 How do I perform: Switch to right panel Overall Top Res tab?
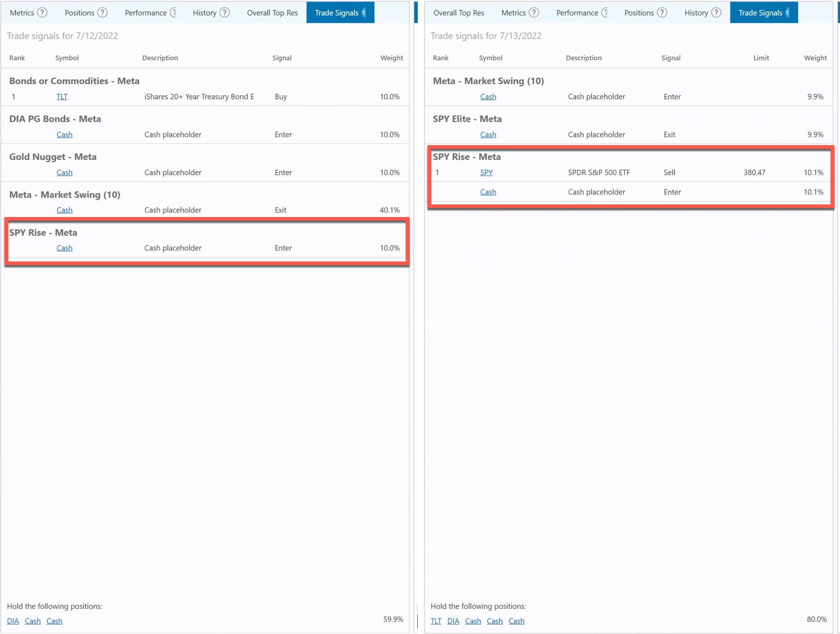click(459, 13)
